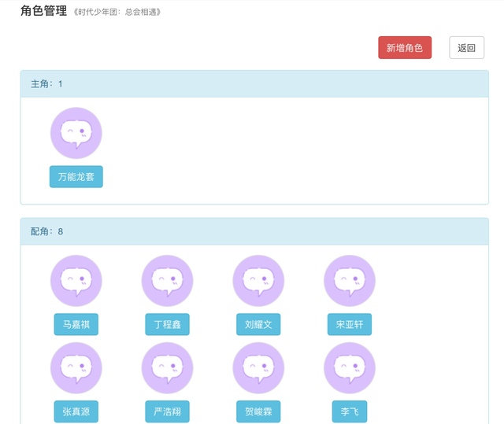Click the 配角: 8 panel header
The height and width of the screenshot is (424, 504).
[x=254, y=231]
